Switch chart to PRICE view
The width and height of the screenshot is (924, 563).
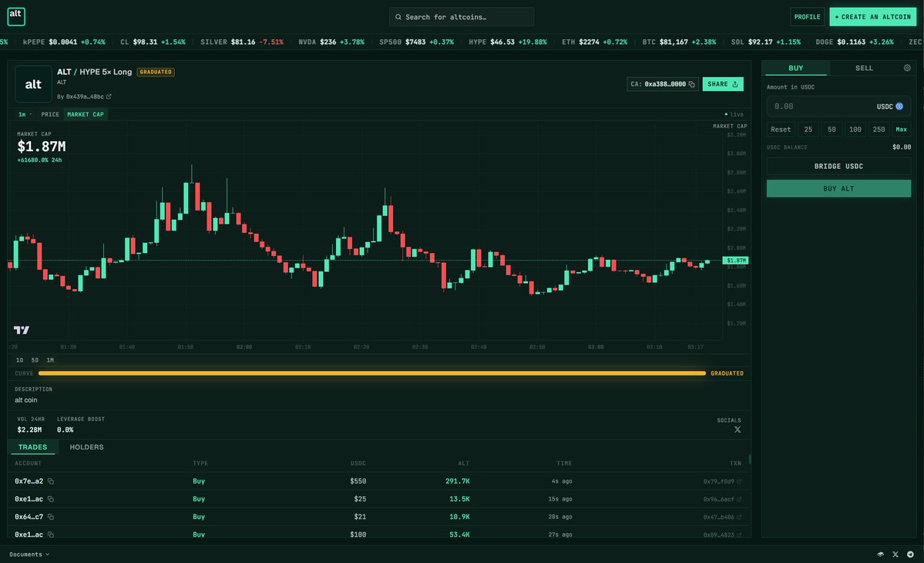click(x=50, y=114)
